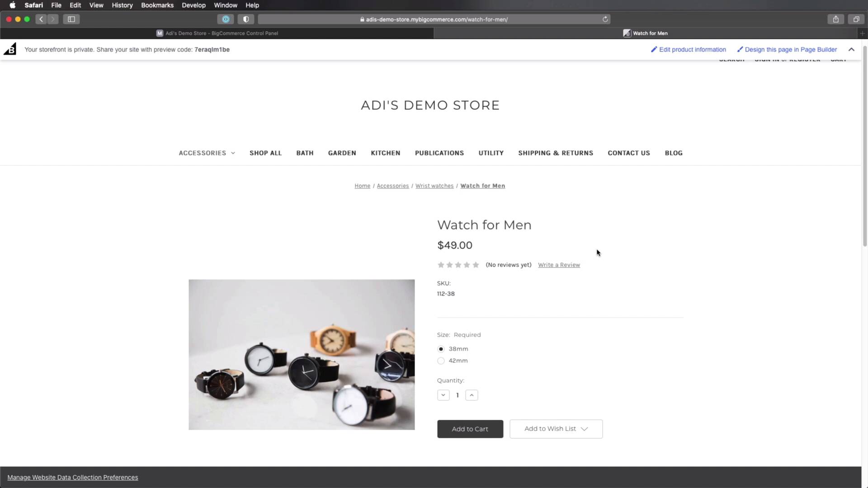Toggle the Safari sidebar icon
Screen dimensions: 868x488
(x=71, y=19)
